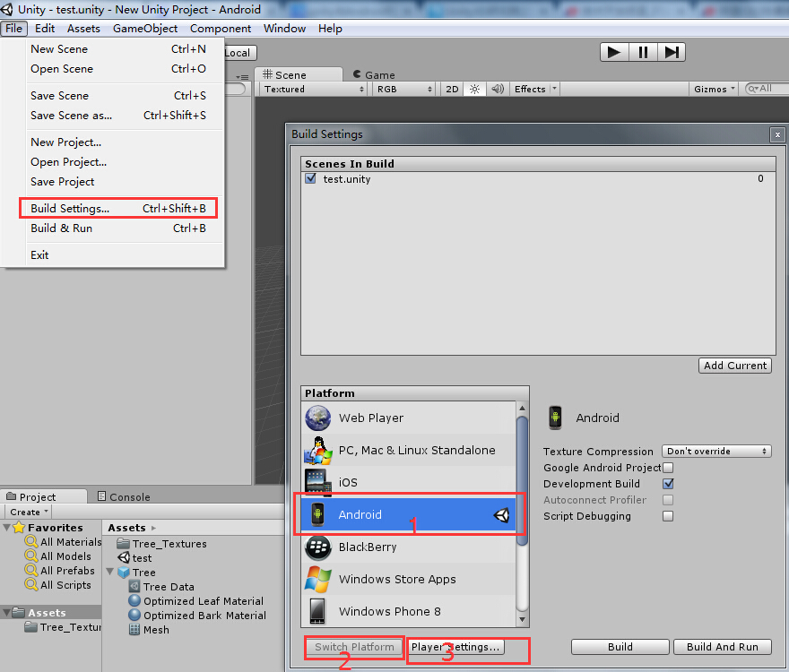Collapse Favorites tree section

(6, 528)
